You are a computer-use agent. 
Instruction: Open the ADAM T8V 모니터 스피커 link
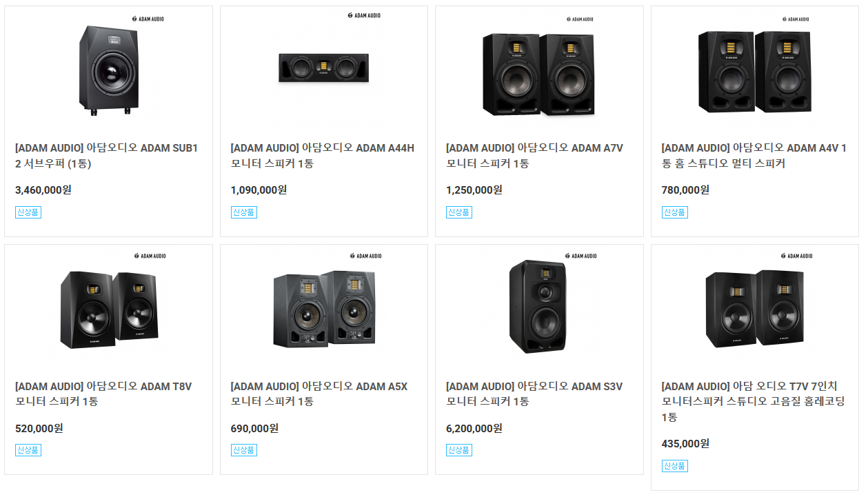point(103,394)
